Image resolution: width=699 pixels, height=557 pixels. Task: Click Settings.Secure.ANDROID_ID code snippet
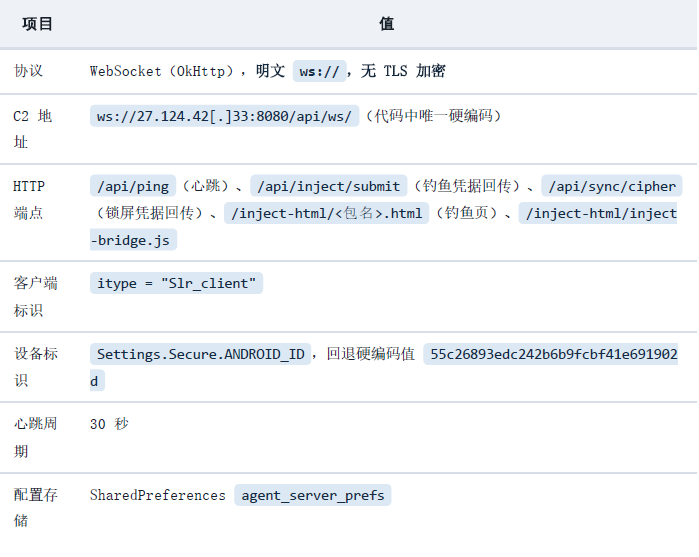(201, 354)
